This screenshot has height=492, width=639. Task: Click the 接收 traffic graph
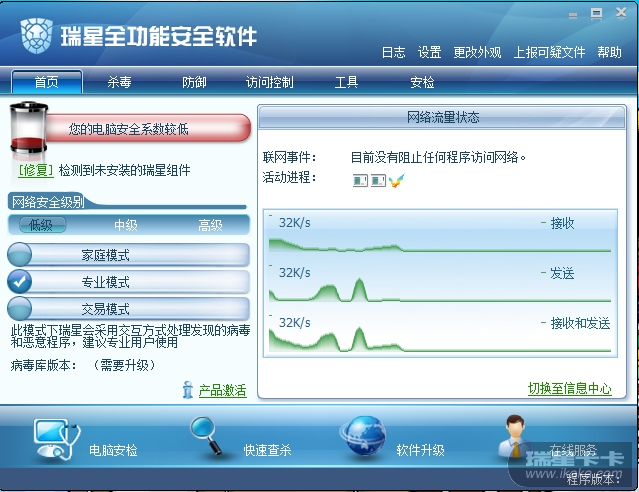(x=440, y=233)
